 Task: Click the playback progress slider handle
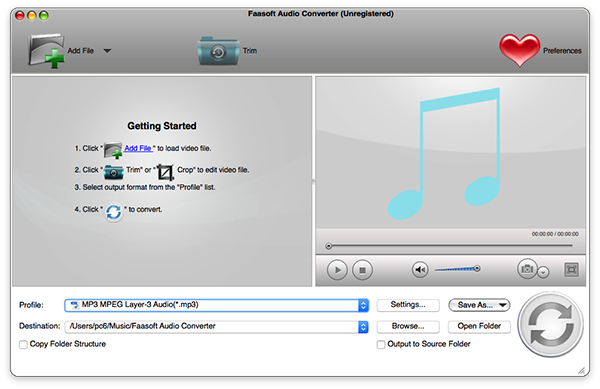328,246
